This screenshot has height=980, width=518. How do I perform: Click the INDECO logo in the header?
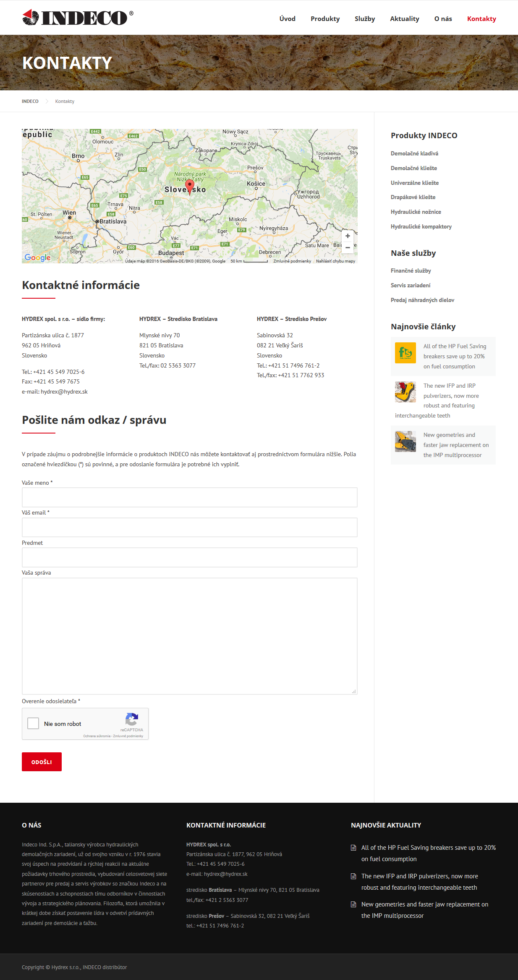point(78,17)
